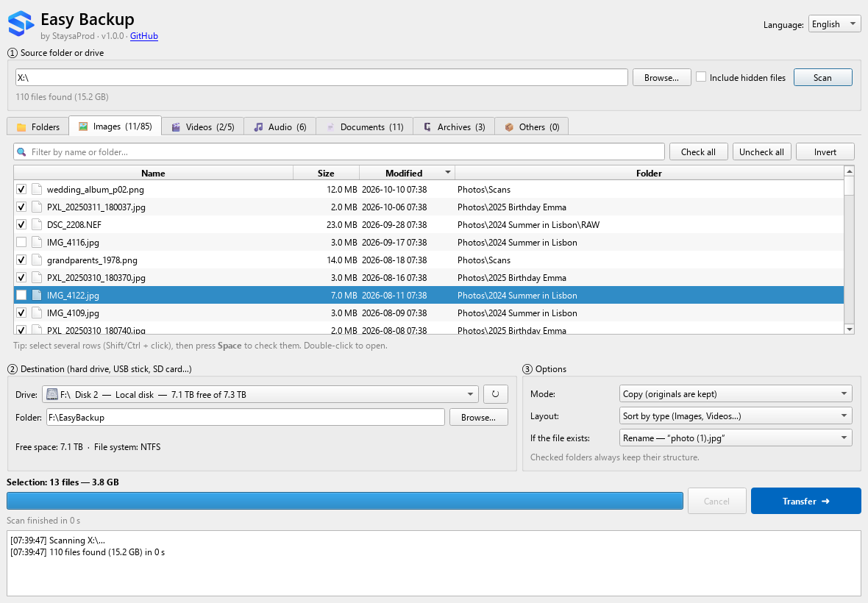Viewport: 868px width, 603px height.
Task: Click the filter by name field
Action: [339, 152]
